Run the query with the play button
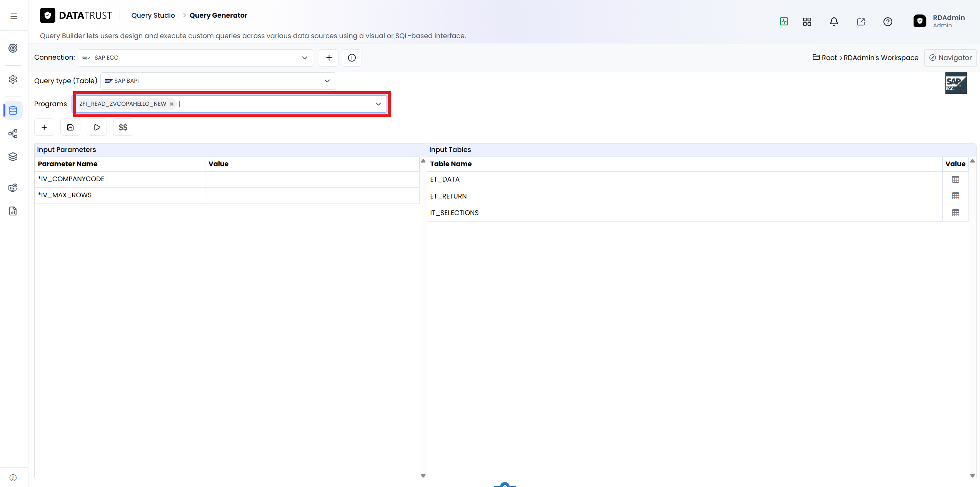The image size is (980, 487). pyautogui.click(x=97, y=127)
